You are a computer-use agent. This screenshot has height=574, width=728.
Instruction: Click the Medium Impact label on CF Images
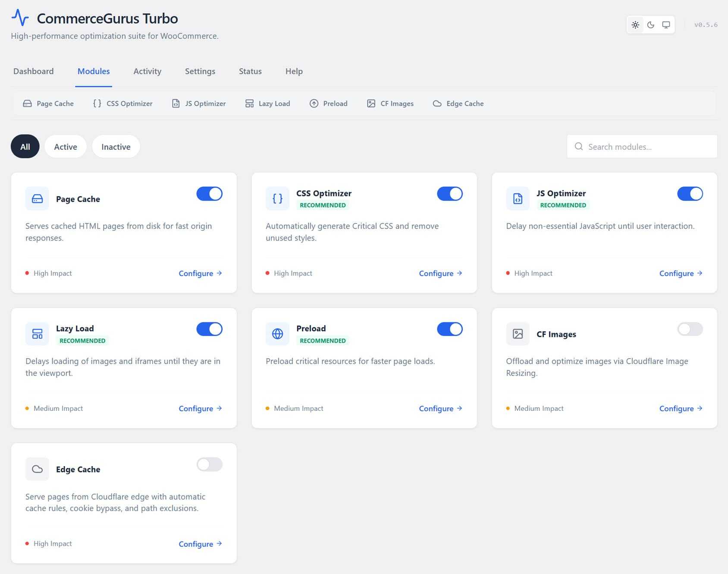(x=539, y=408)
